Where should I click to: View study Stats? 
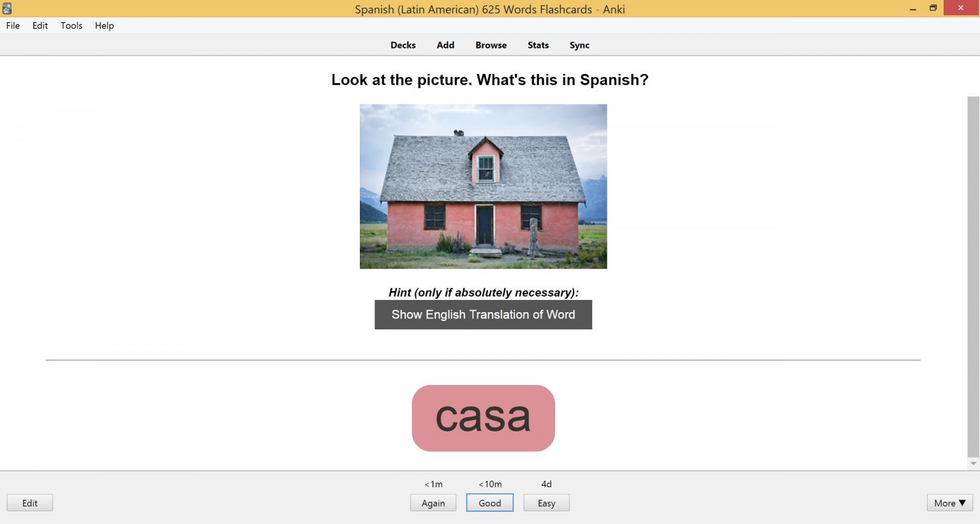[538, 45]
